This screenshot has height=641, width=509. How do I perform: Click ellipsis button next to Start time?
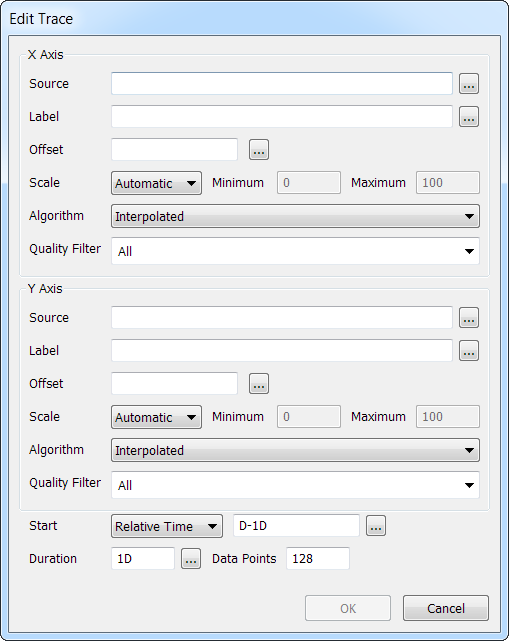[x=376, y=526]
